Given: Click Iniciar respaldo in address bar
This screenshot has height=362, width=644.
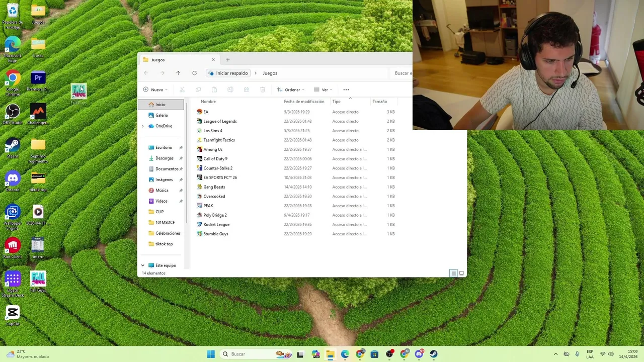Looking at the screenshot, I should [228, 73].
